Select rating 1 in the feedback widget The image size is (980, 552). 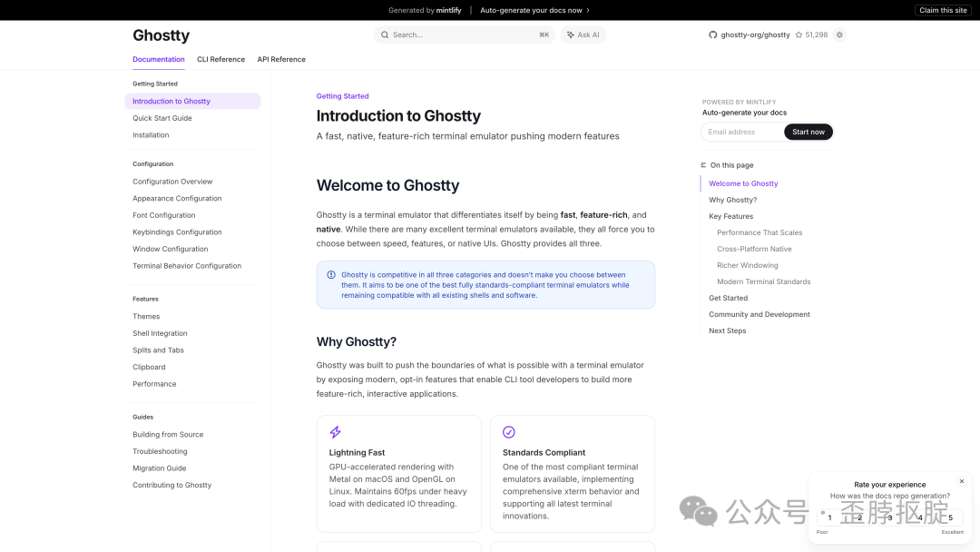828,517
